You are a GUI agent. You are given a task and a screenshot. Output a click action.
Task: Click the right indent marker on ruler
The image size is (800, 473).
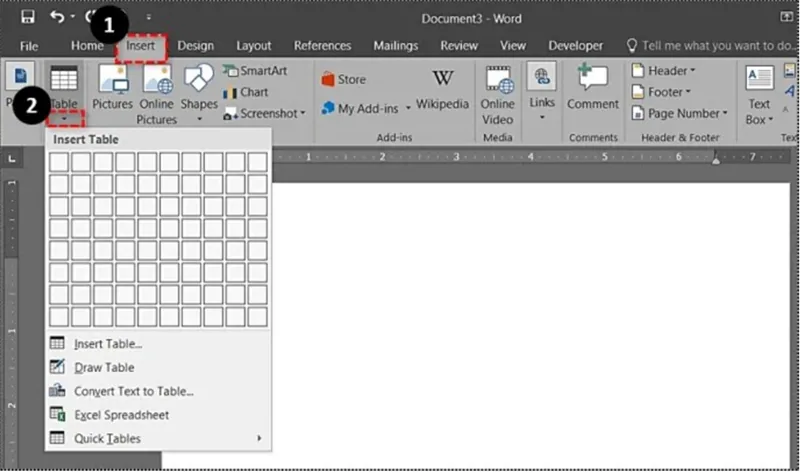click(716, 160)
